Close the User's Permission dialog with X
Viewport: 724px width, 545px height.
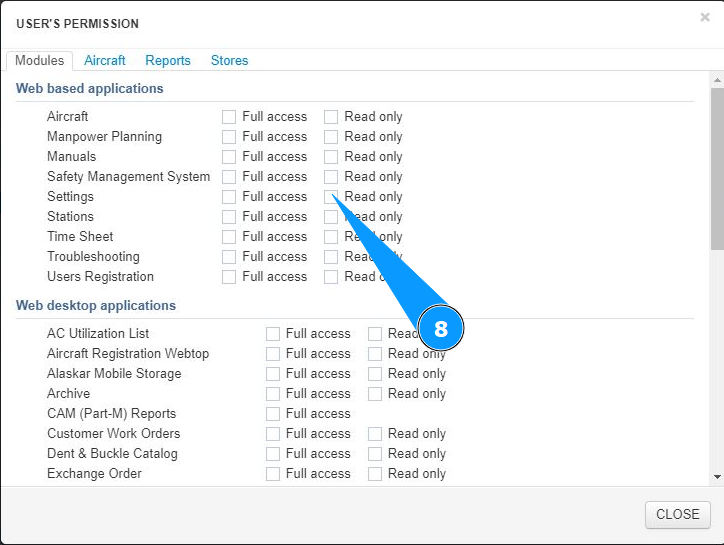tap(705, 17)
